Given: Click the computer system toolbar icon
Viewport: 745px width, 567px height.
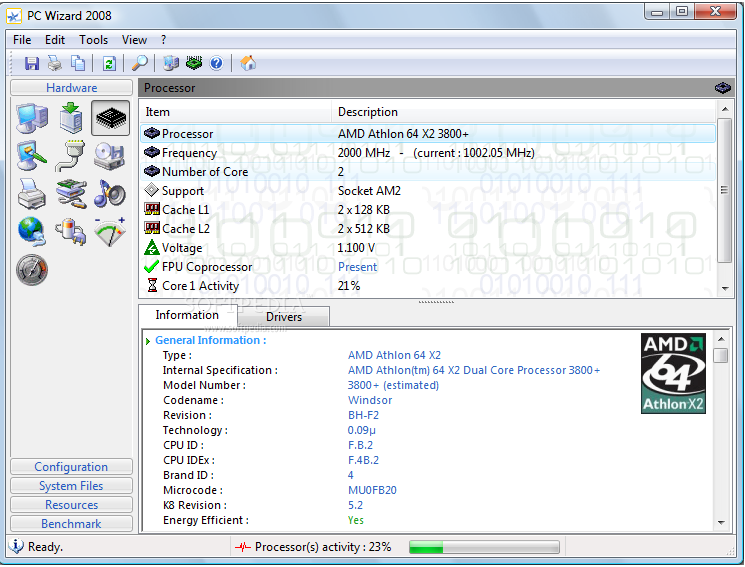Looking at the screenshot, I should [x=171, y=63].
